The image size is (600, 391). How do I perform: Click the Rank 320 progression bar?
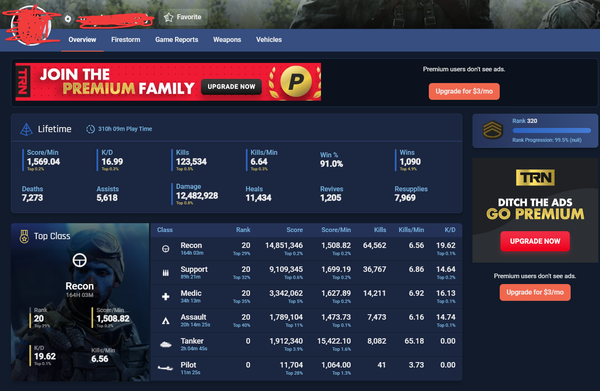[551, 131]
